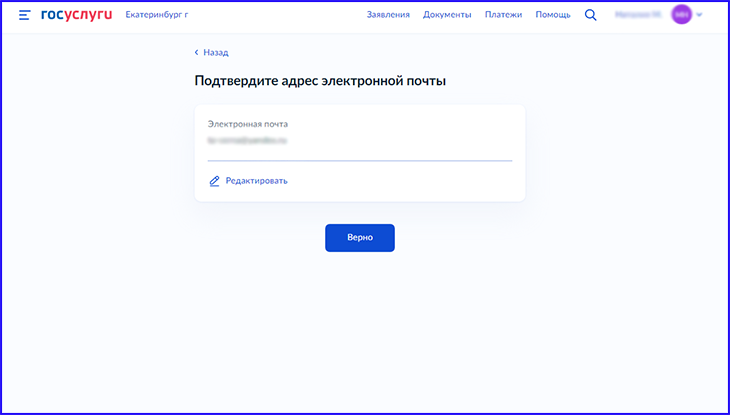Viewport: 730px width, 415px height.
Task: Go to the Документы section
Action: pos(447,15)
